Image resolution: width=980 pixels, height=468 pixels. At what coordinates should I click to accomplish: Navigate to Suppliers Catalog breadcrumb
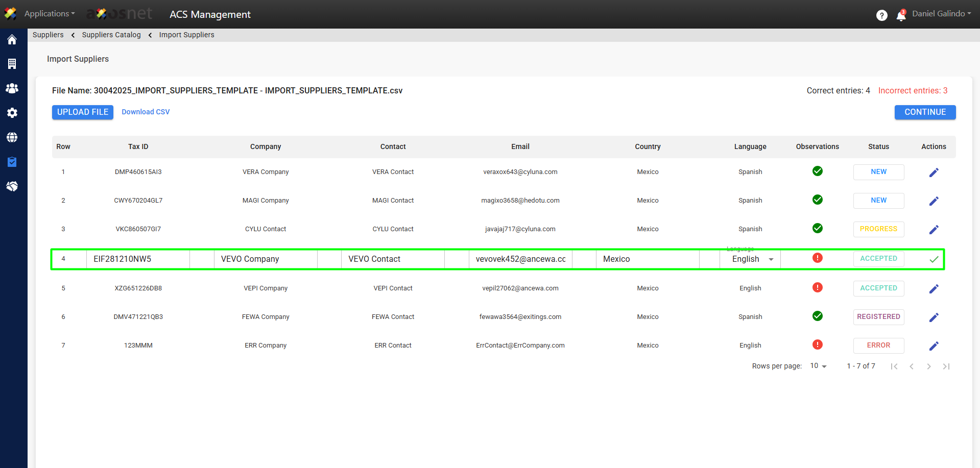coord(111,35)
